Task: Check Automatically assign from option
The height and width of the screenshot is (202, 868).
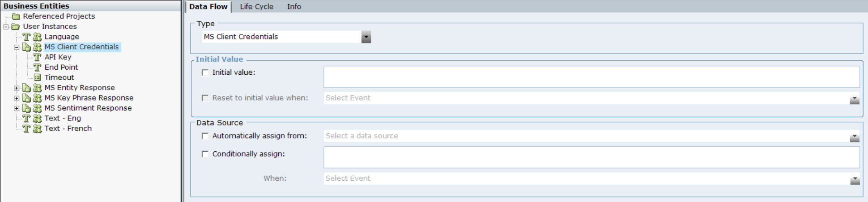Action: tap(205, 136)
